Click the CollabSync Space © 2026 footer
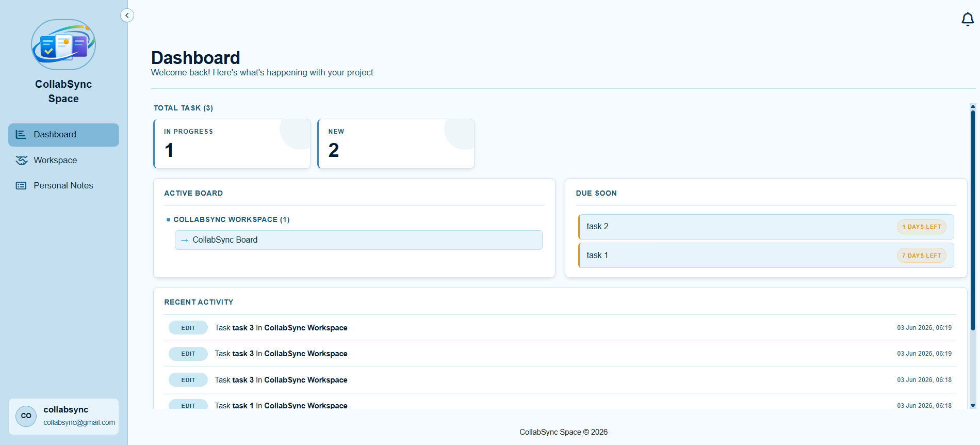Image resolution: width=980 pixels, height=445 pixels. 563,432
